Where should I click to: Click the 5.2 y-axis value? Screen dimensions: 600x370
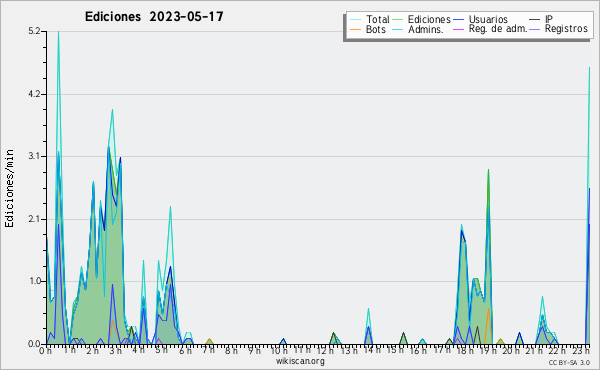point(34,31)
